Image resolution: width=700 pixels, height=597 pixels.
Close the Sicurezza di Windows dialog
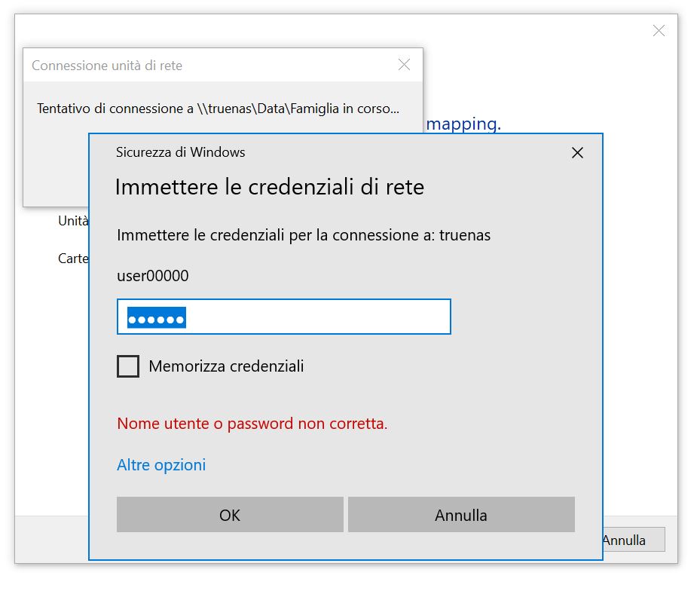pyautogui.click(x=577, y=153)
